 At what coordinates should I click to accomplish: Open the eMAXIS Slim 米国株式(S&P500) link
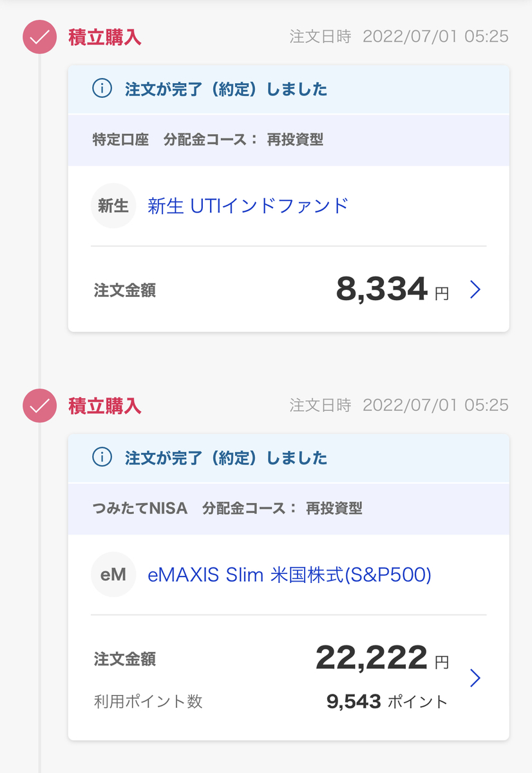[x=289, y=575]
